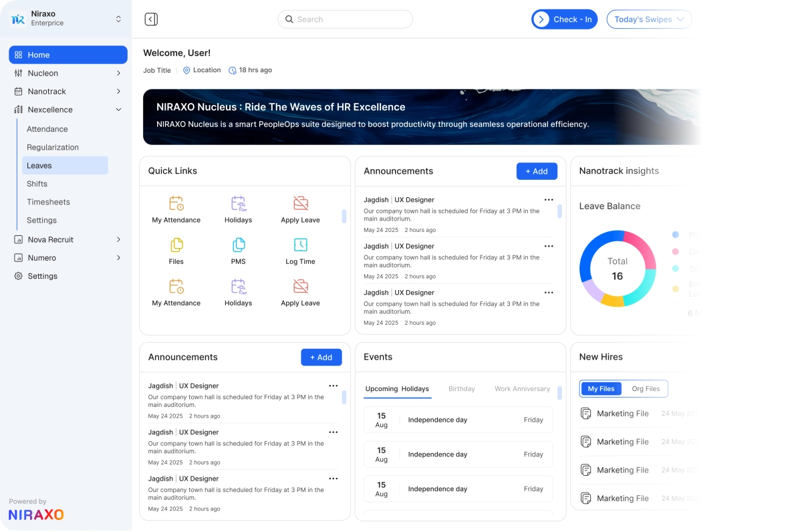Screen dimensions: 802x532
Task: Collapse the Nexcellence sidebar section
Action: (x=118, y=110)
